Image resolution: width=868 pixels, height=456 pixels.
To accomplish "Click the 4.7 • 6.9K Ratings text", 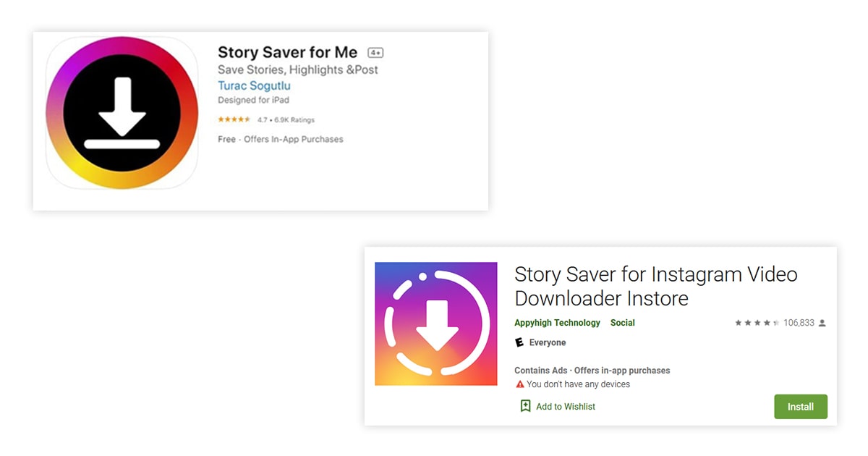I will (286, 120).
